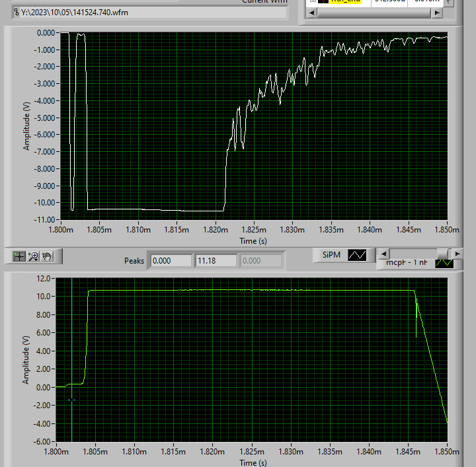
Task: Click the first Peaks value field showing 0.000
Action: pyautogui.click(x=171, y=261)
